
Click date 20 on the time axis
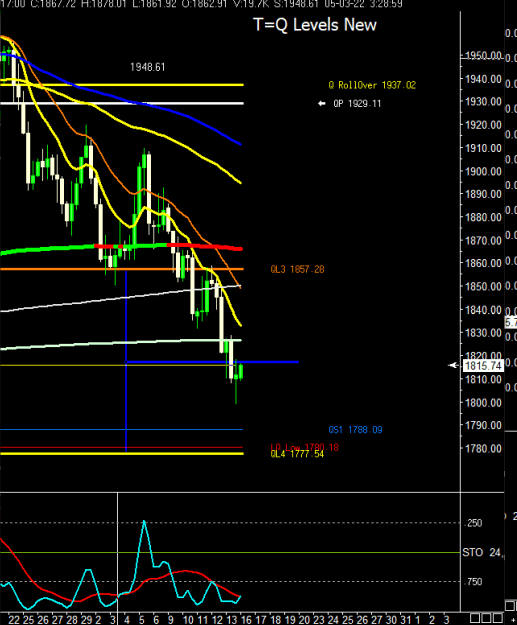(x=304, y=620)
